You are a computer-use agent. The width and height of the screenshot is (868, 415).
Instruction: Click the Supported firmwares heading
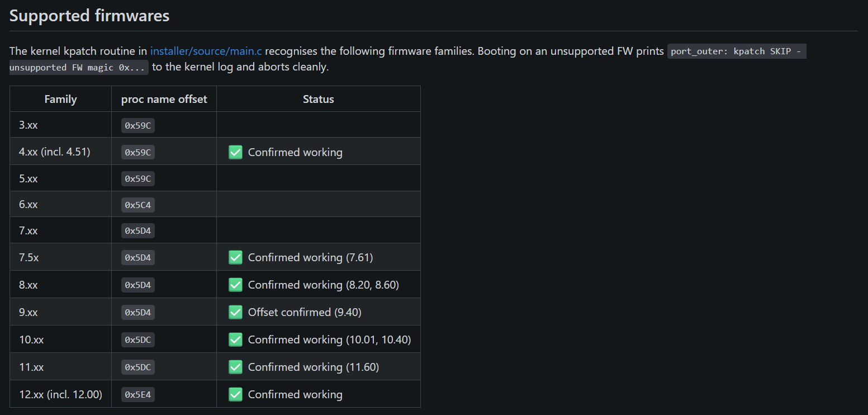[x=89, y=16]
